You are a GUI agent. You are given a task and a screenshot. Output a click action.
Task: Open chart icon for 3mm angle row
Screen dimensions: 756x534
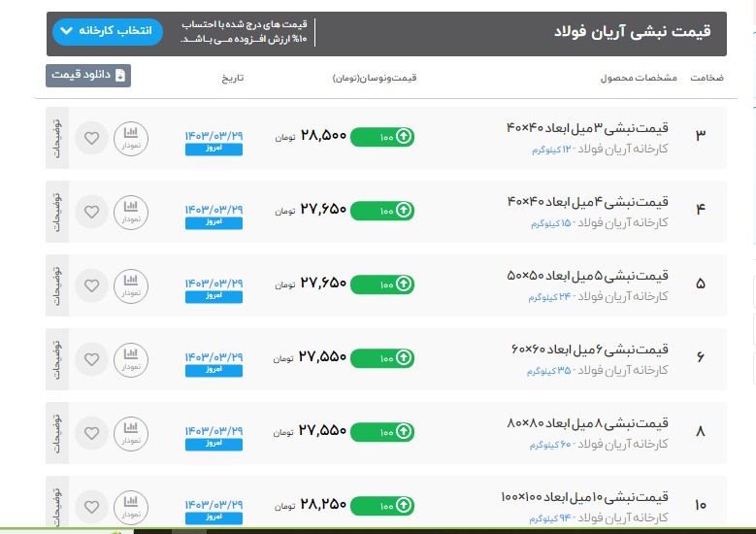132,138
